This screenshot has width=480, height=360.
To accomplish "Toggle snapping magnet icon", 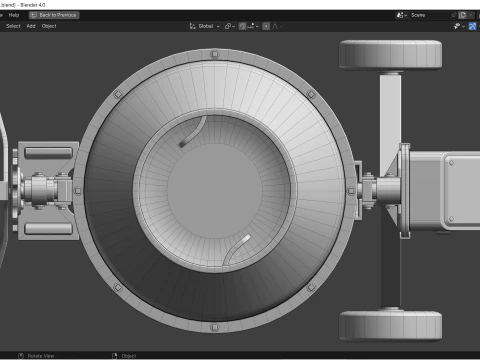I will coord(242,26).
